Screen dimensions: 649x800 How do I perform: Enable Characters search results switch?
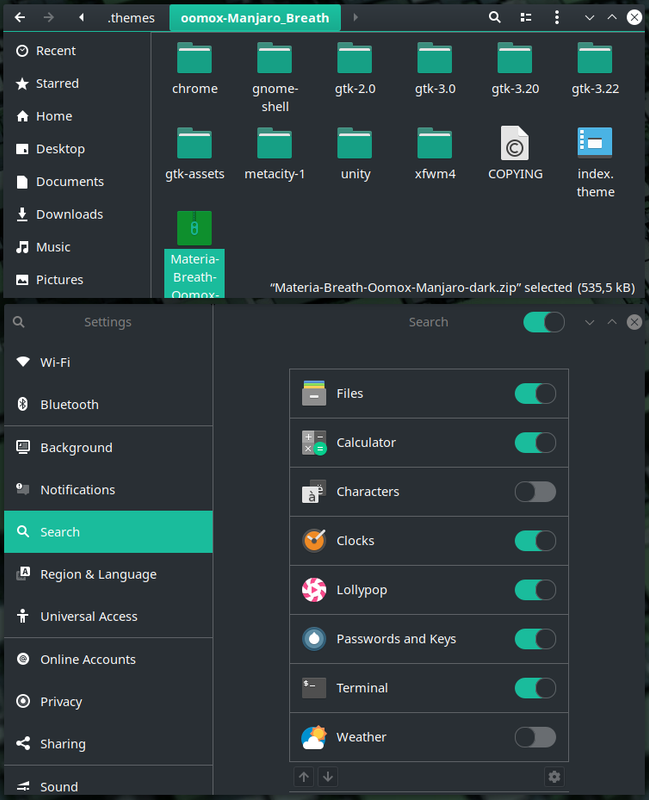coord(535,492)
